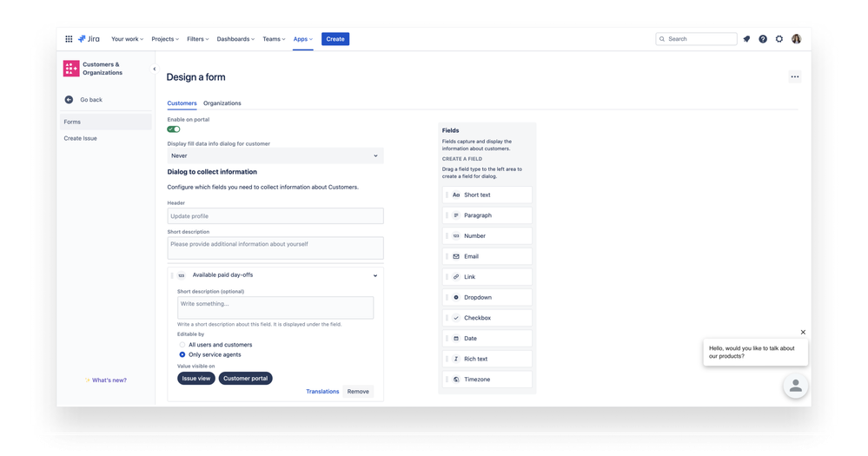Click the search magnifier icon
The image size is (868, 456).
(662, 39)
